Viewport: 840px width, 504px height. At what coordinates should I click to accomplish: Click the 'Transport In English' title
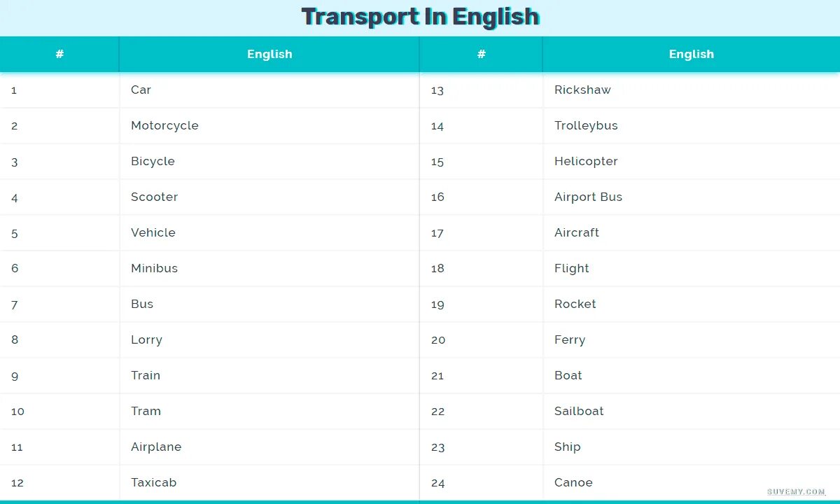tap(420, 17)
